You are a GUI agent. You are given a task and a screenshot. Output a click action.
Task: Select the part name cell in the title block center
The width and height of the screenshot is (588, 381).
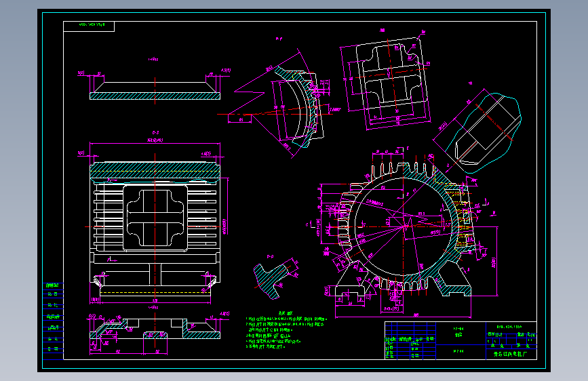[460, 334]
